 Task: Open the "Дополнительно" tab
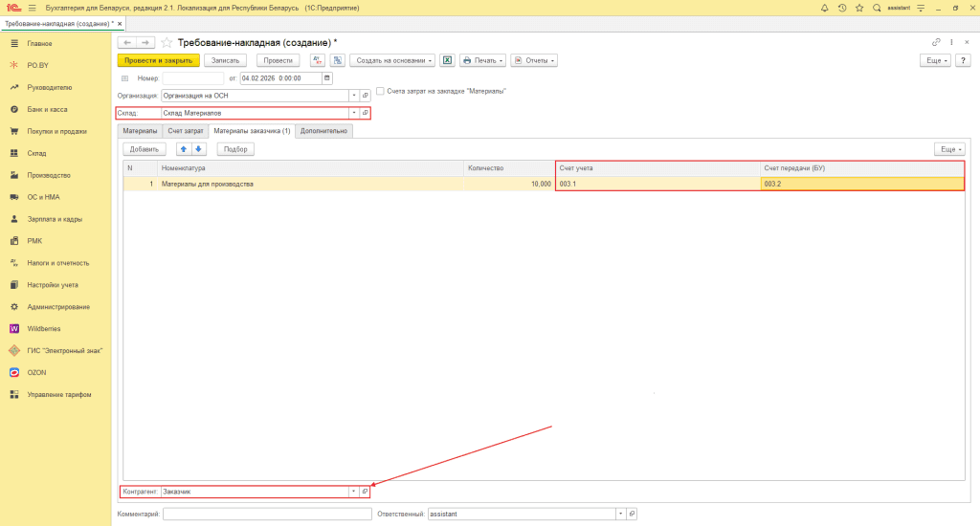click(323, 130)
